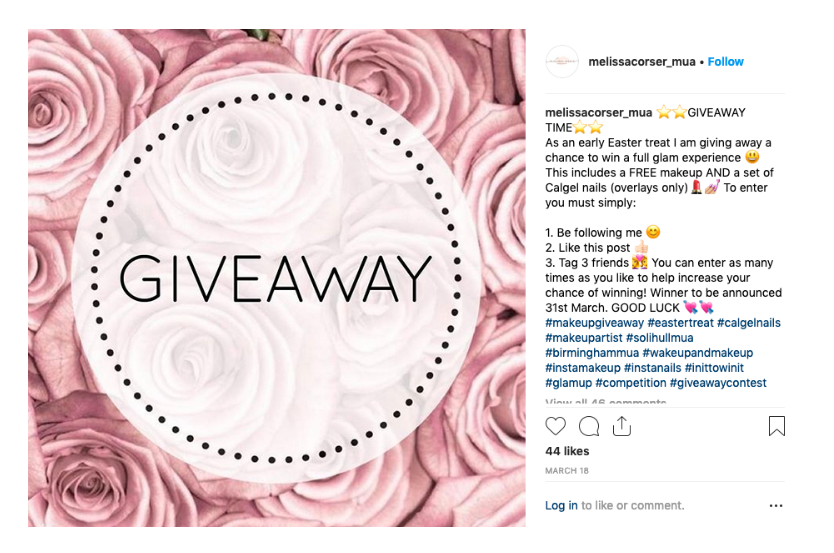This screenshot has width=834, height=553.
Task: Open the melissacorser_mua username in the caption
Action: (x=598, y=112)
